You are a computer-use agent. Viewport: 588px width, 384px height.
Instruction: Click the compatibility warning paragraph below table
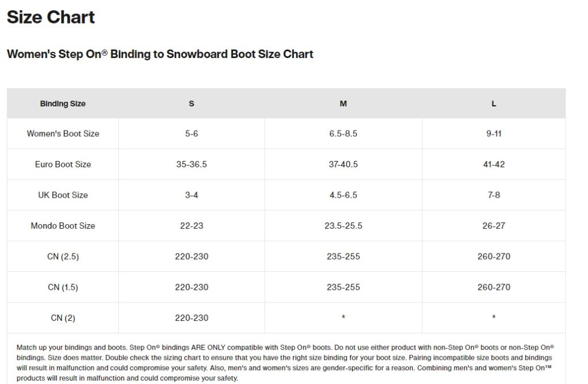pos(285,363)
